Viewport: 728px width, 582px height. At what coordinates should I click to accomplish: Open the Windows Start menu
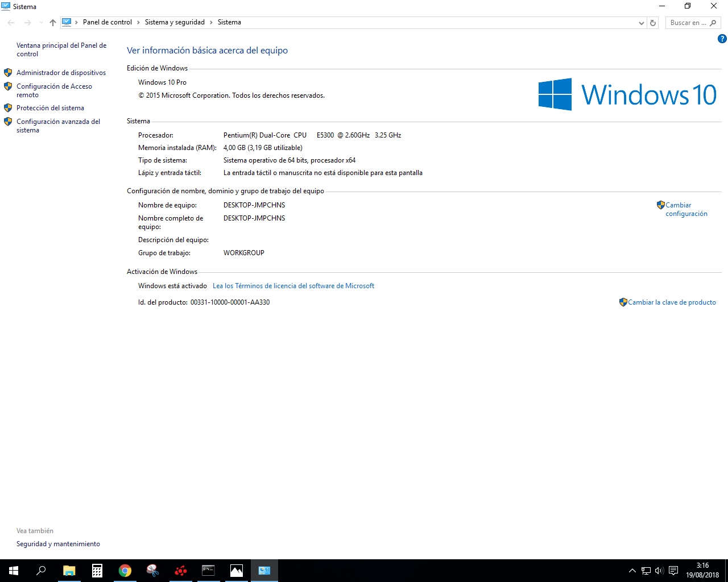[x=14, y=571]
